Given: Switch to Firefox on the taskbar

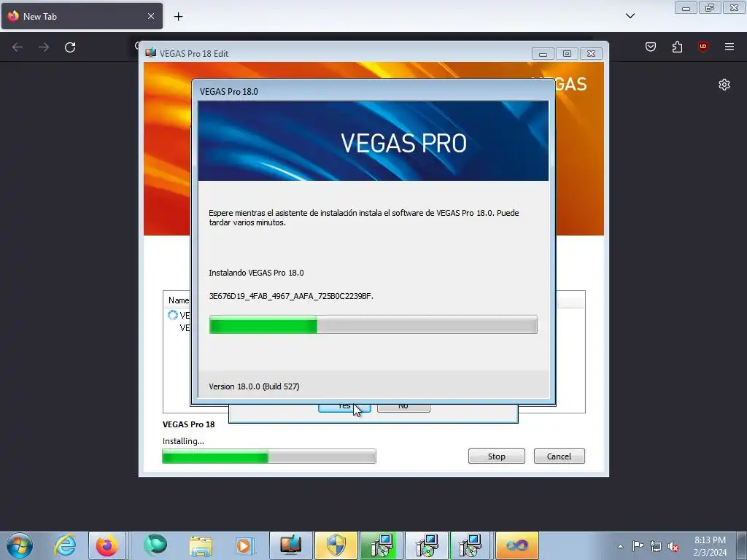Looking at the screenshot, I should point(107,545).
